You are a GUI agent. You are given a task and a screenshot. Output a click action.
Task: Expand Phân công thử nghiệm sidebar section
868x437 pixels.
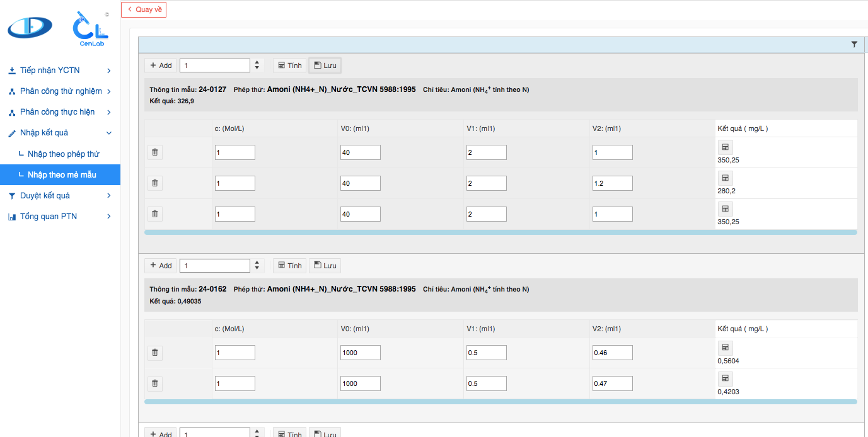coord(60,91)
